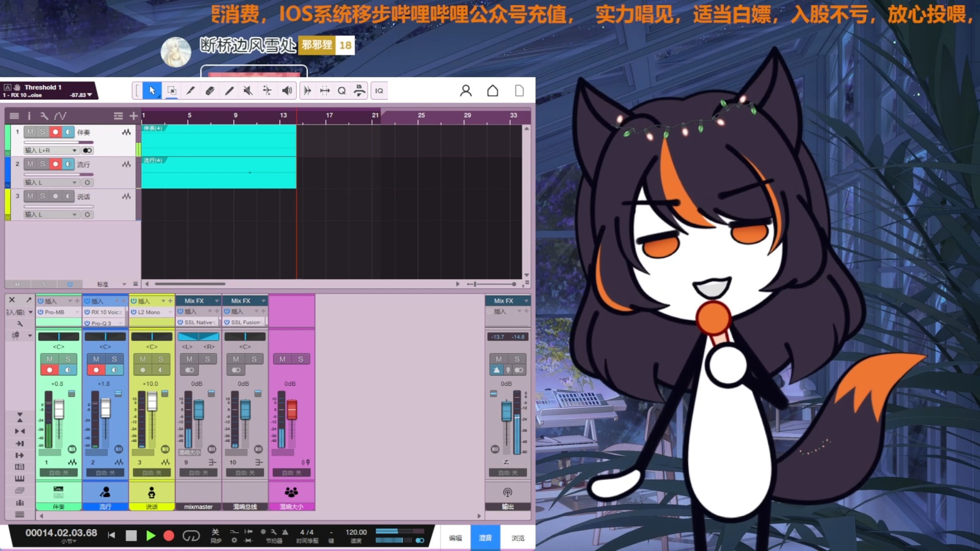Solo the 混响大小 mixer channel
The width and height of the screenshot is (980, 551).
point(301,359)
